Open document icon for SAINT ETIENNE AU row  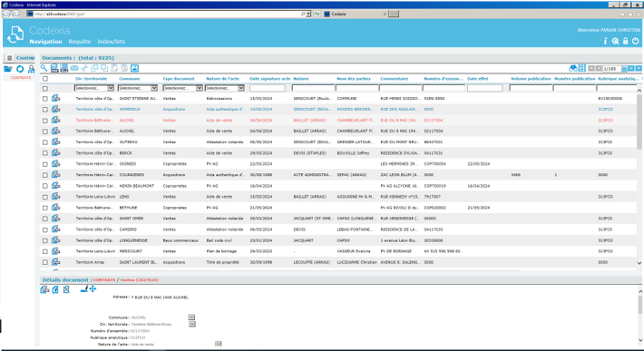pos(56,98)
